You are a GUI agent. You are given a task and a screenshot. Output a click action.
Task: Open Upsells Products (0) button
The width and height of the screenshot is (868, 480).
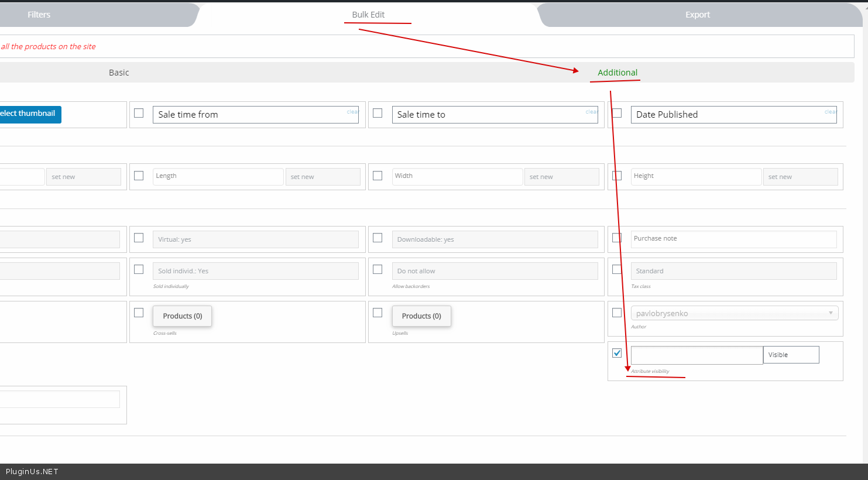421,316
